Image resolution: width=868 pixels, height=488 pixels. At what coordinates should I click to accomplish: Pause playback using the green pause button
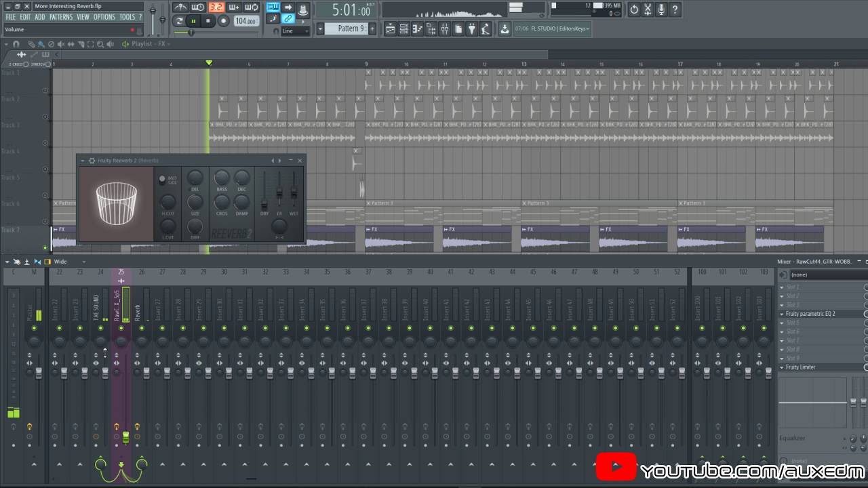[x=193, y=21]
